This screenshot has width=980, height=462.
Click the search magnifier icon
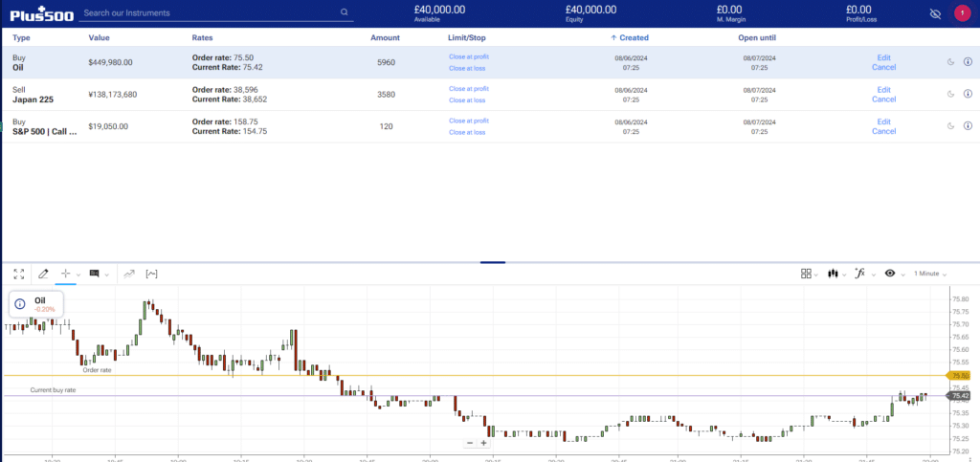pos(344,12)
